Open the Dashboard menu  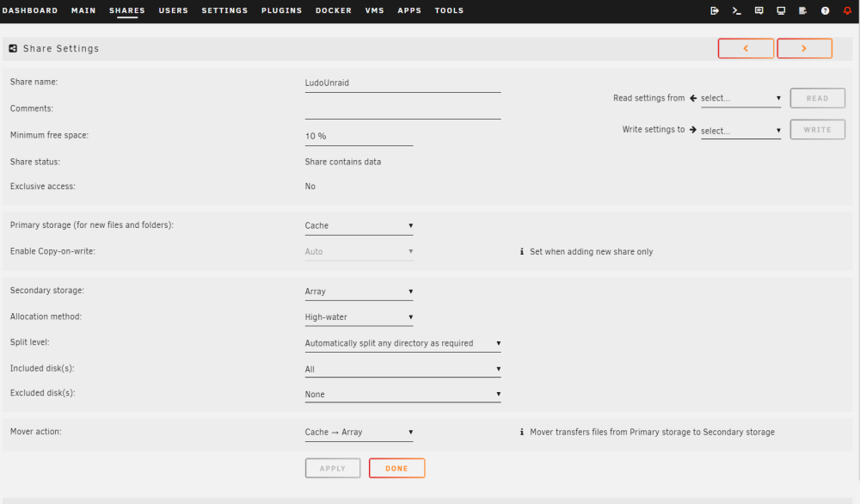coord(29,10)
